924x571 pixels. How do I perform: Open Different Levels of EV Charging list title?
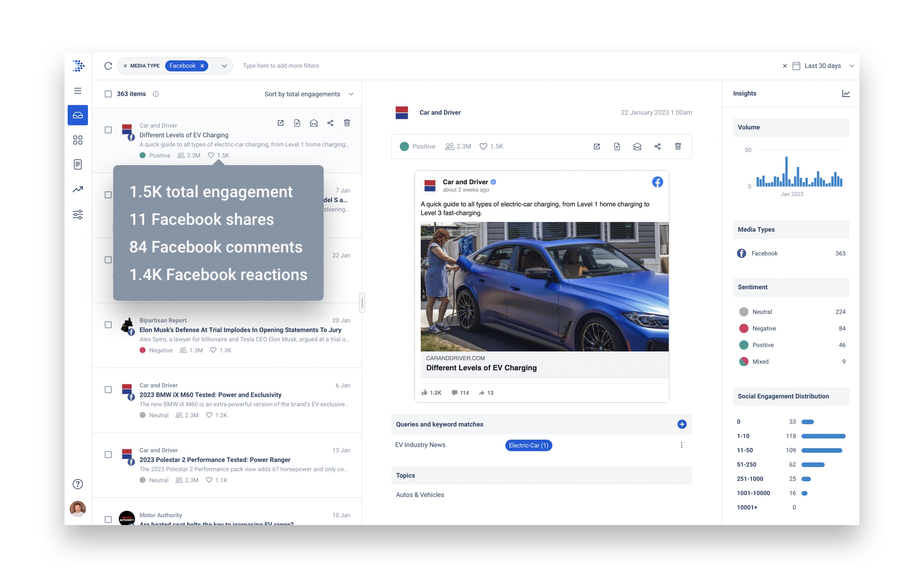pyautogui.click(x=184, y=135)
